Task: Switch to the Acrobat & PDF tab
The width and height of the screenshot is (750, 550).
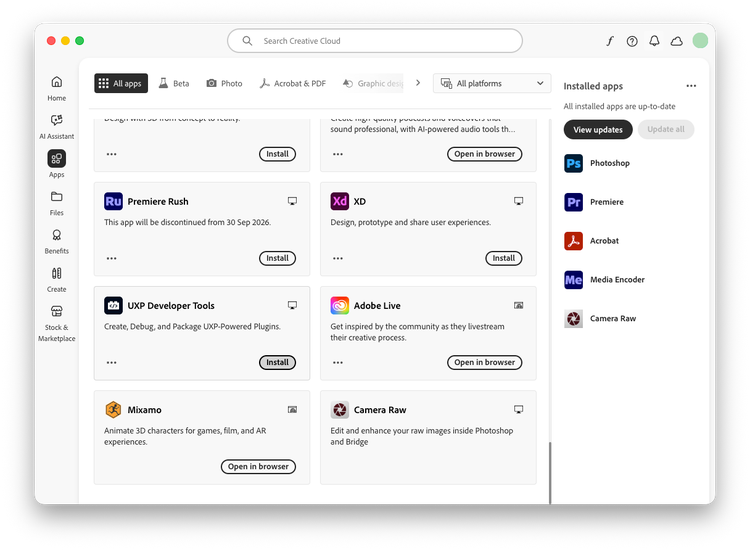Action: [x=293, y=83]
